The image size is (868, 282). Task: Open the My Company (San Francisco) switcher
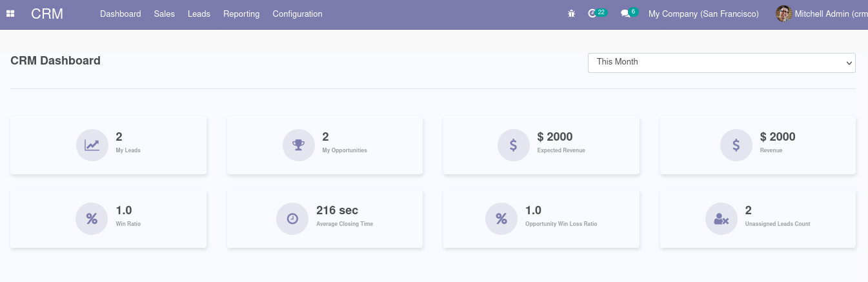[x=703, y=14]
